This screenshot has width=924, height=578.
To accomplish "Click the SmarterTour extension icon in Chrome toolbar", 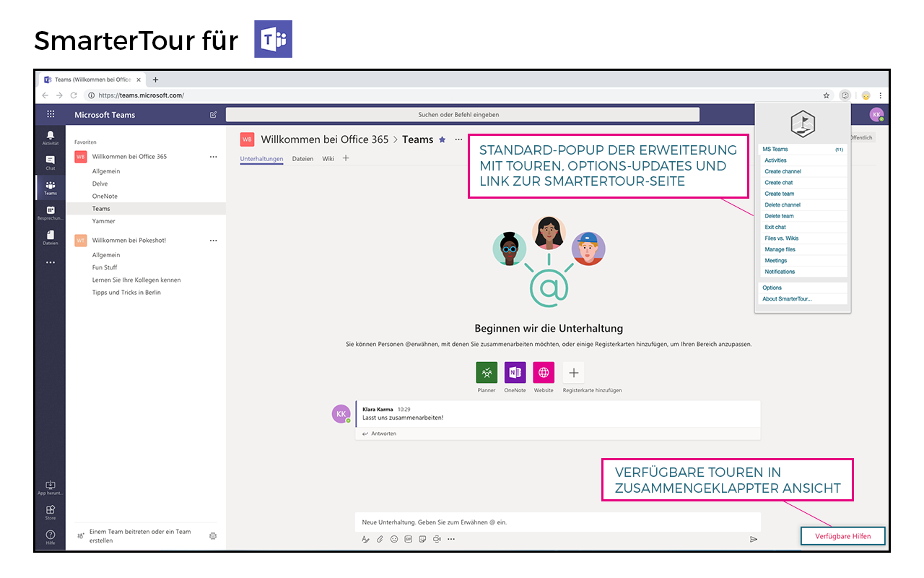I will [845, 95].
